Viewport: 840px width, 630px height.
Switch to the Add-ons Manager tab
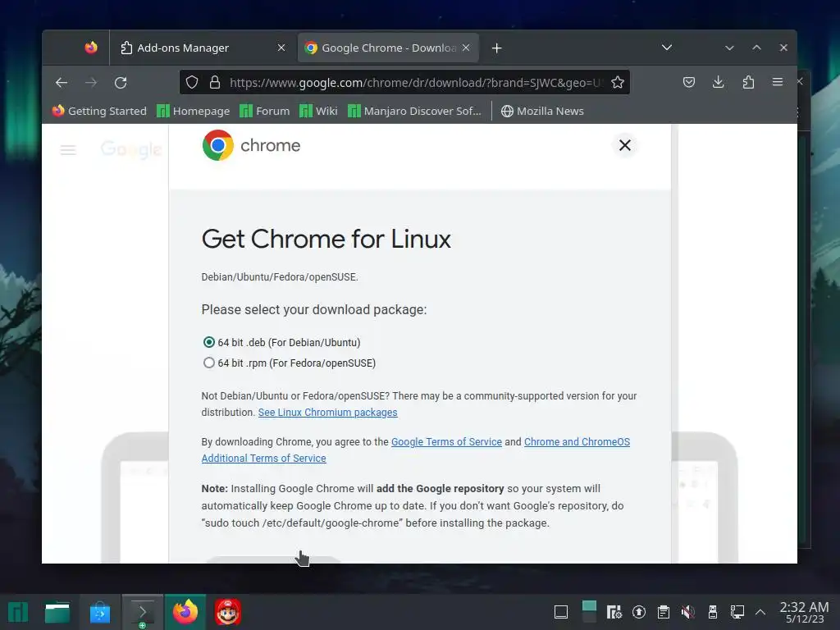[203, 48]
